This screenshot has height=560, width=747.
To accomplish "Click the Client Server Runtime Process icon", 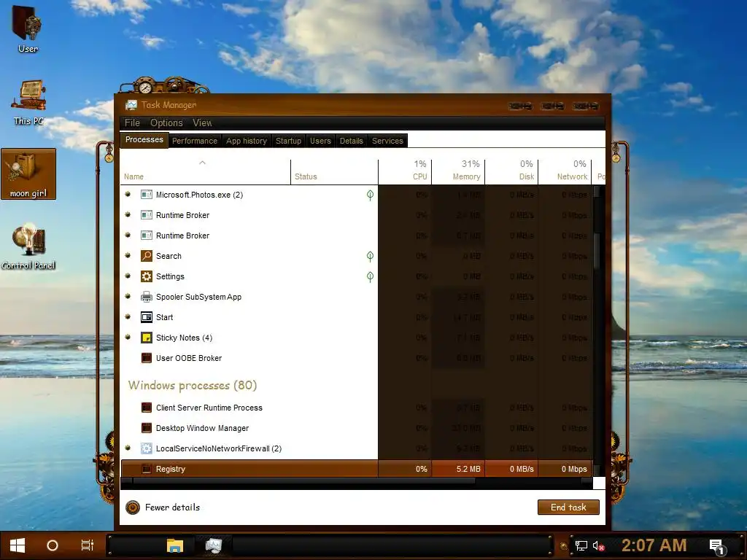I will tap(146, 408).
